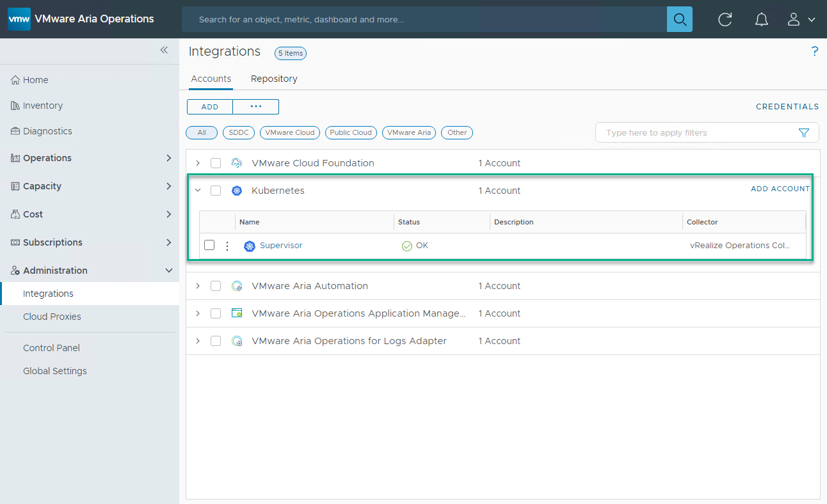
Task: Switch to the Repository tab
Action: pyautogui.click(x=274, y=79)
